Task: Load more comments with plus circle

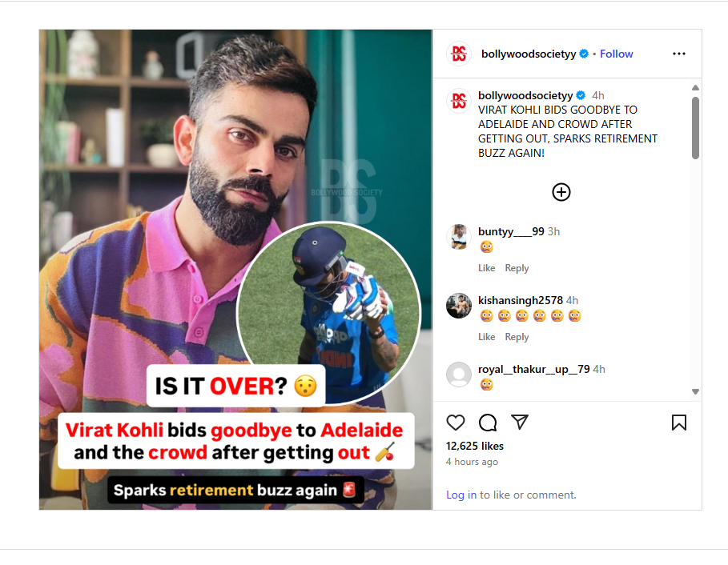Action: tap(561, 192)
